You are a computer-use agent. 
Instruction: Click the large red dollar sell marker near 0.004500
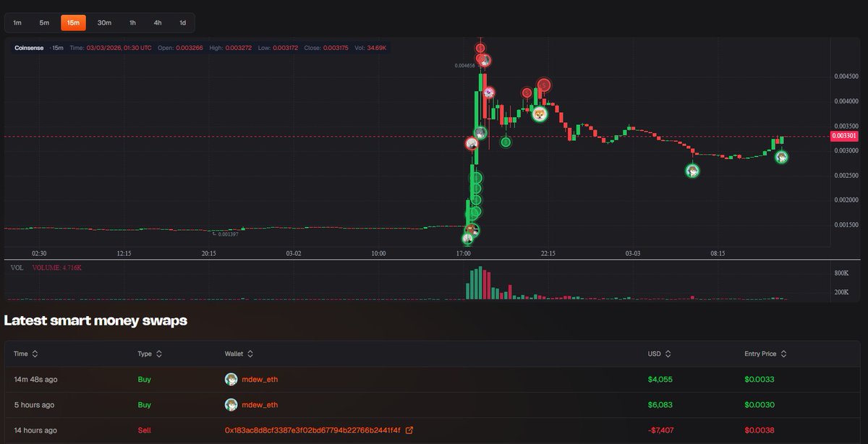pos(544,85)
